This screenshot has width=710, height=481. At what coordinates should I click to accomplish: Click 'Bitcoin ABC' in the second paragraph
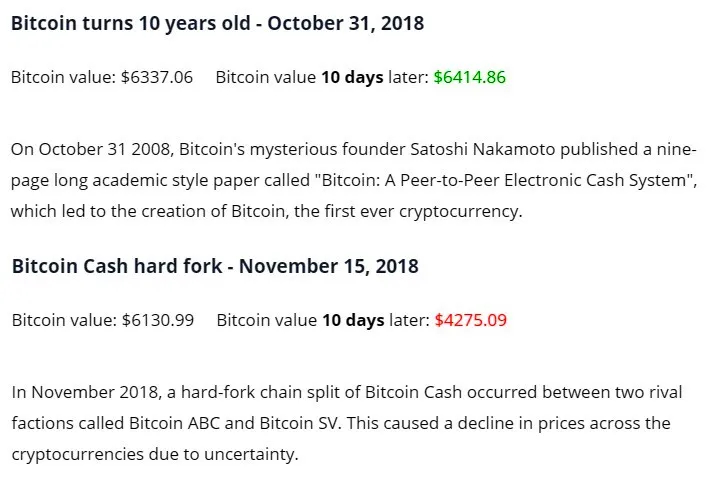(174, 423)
